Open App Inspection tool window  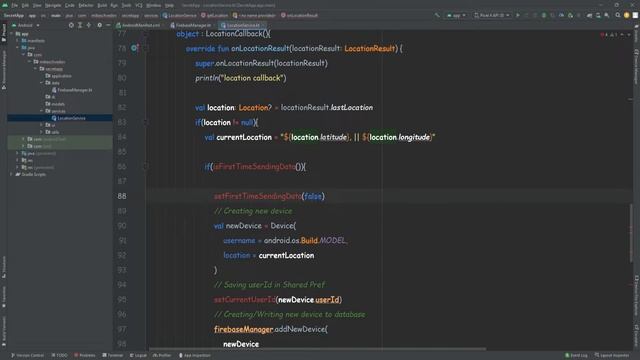pyautogui.click(x=195, y=356)
